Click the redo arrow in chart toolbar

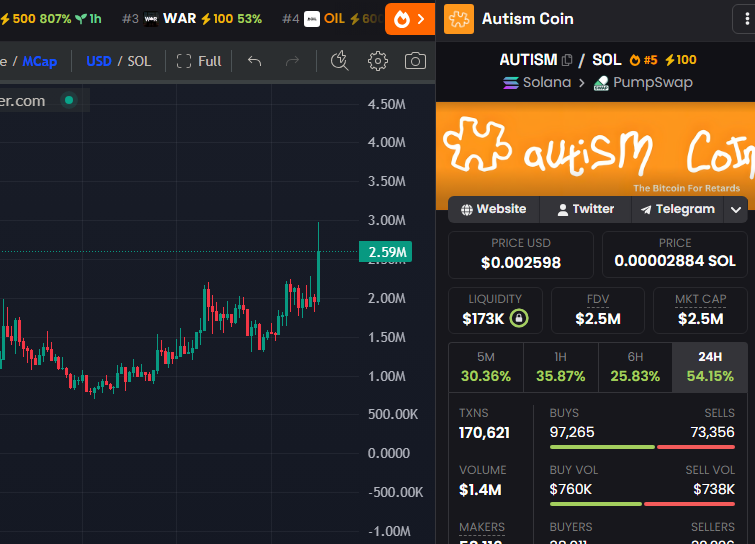click(x=292, y=61)
